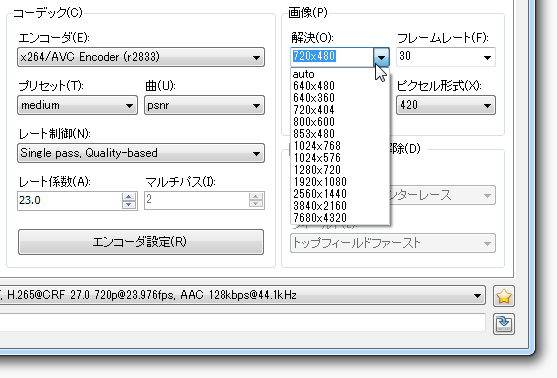Open the tune dropdown showing psnr
Image resolution: width=557 pixels, height=378 pixels.
(x=204, y=105)
